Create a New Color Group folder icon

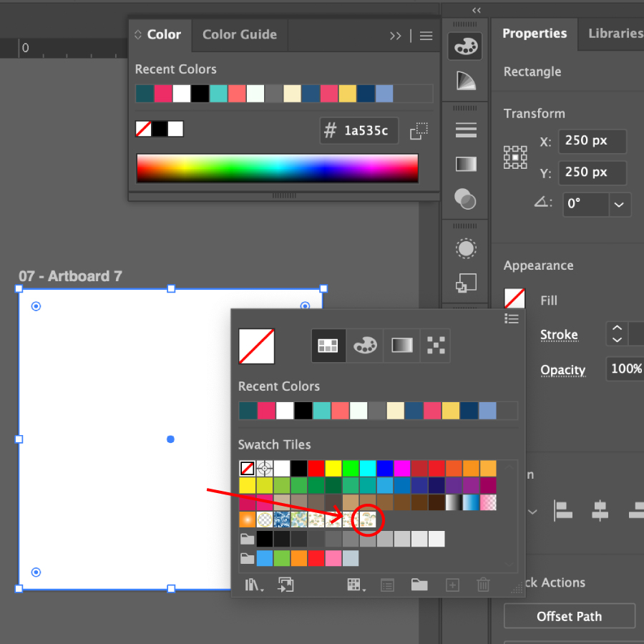(419, 585)
